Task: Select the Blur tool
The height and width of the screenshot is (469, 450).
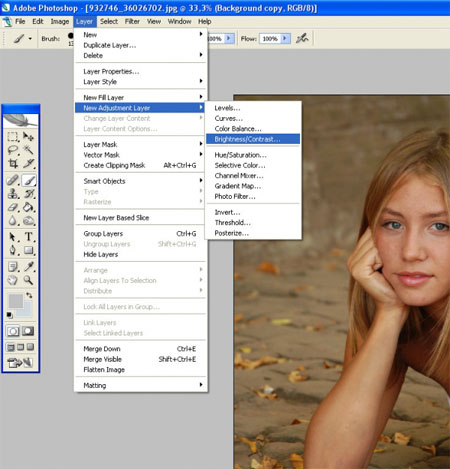Action: coord(13,220)
